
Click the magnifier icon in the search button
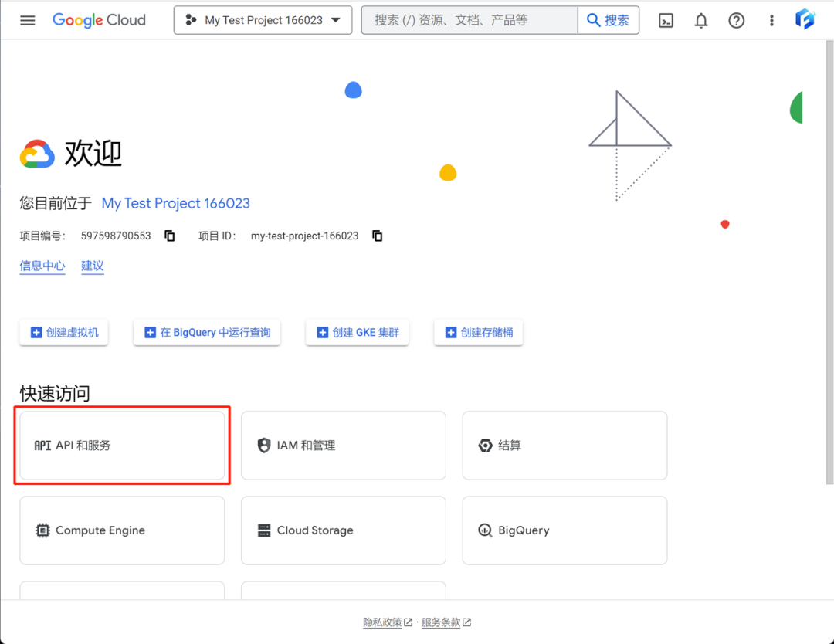(593, 20)
